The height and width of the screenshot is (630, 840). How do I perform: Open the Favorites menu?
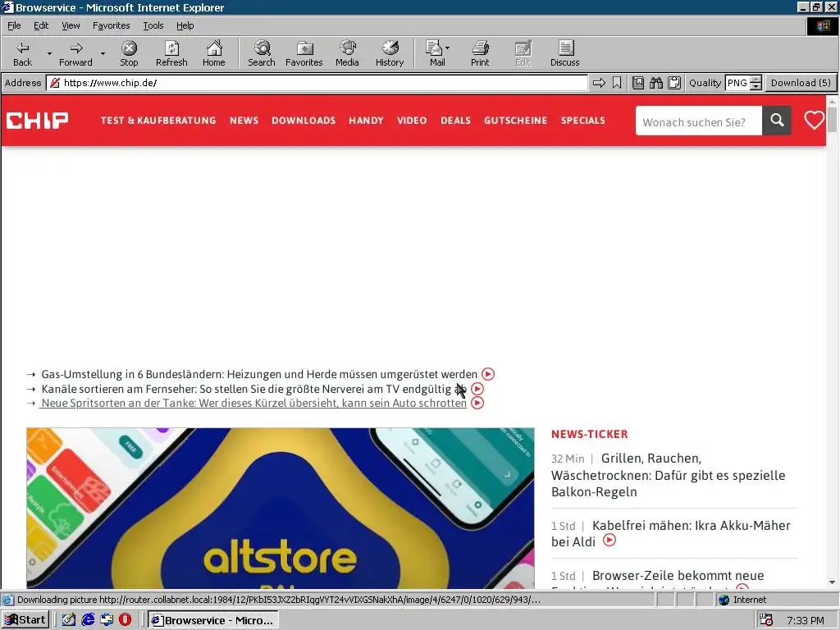click(x=111, y=25)
